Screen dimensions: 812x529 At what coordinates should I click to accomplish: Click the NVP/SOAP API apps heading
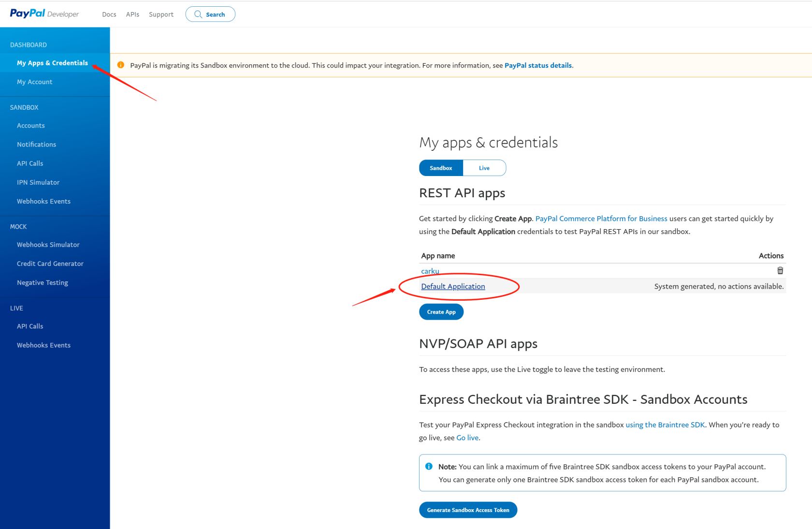478,344
